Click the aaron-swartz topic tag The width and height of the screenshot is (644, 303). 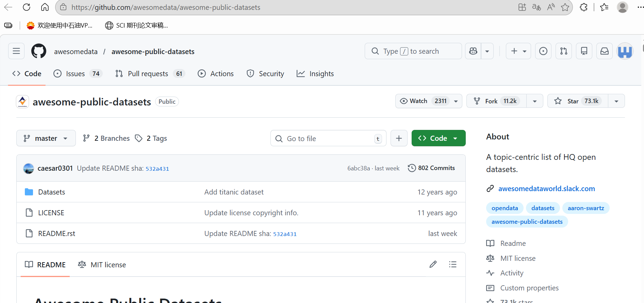coord(586,208)
